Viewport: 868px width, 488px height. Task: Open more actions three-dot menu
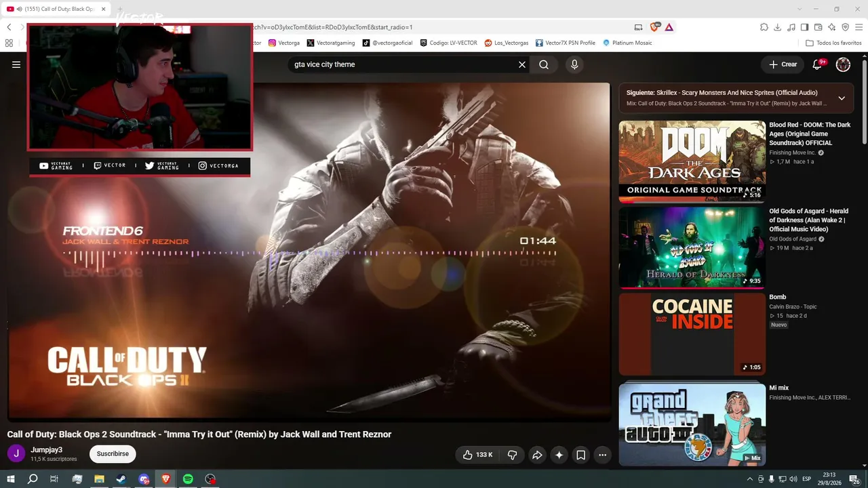[602, 455]
